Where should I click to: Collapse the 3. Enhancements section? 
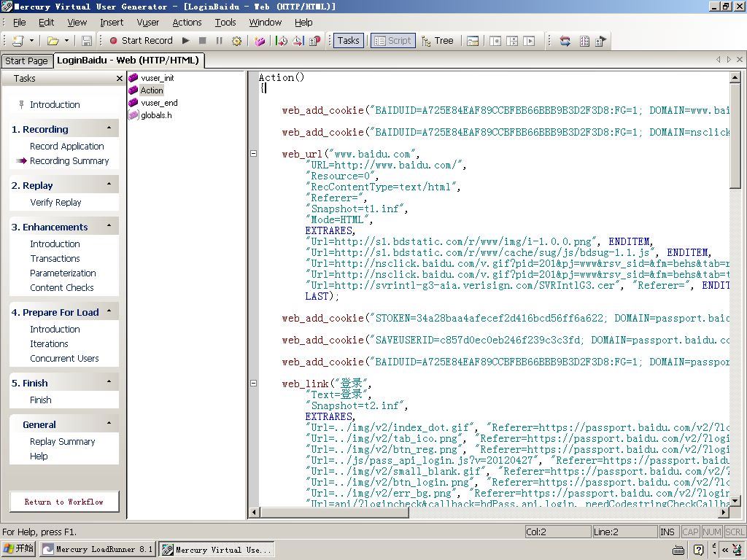[109, 226]
